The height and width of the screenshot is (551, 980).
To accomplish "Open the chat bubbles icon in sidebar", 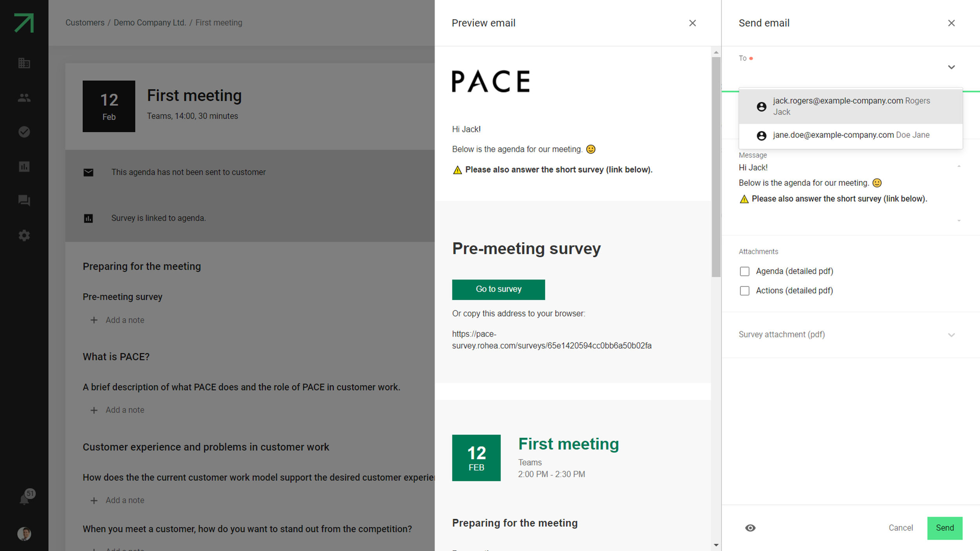I will click(24, 201).
